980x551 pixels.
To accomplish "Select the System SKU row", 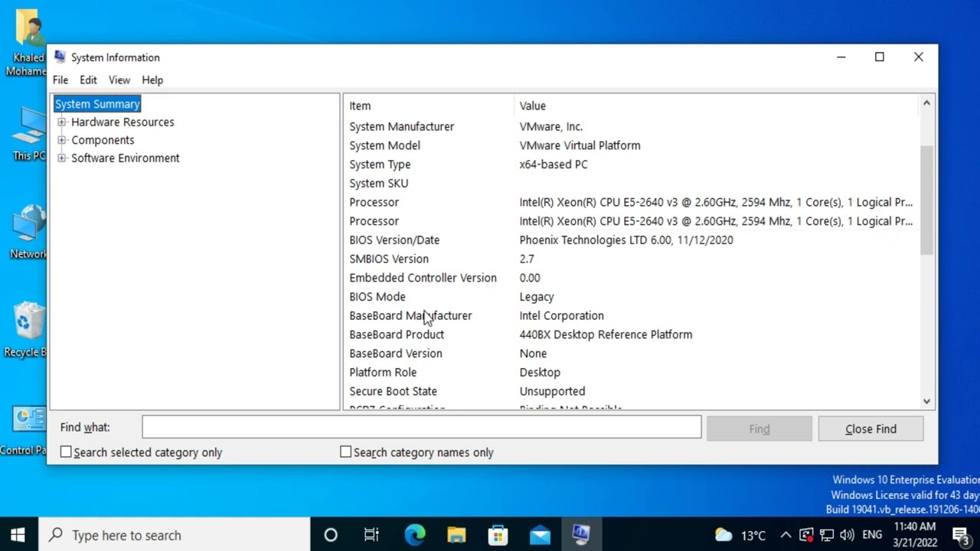I will pos(631,183).
